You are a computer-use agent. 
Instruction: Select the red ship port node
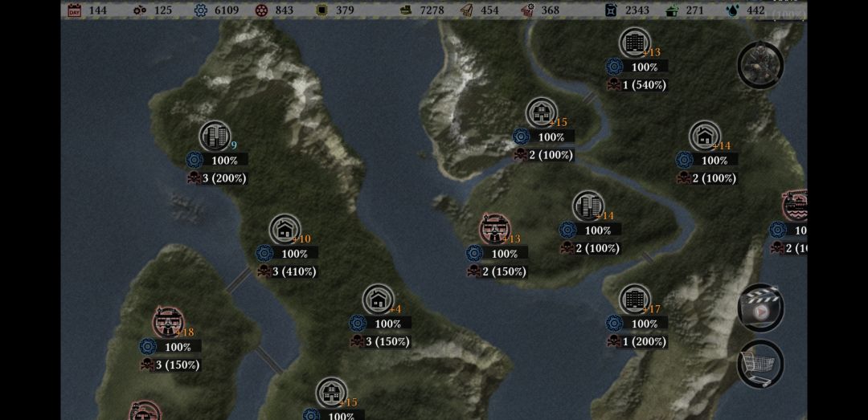click(x=796, y=206)
